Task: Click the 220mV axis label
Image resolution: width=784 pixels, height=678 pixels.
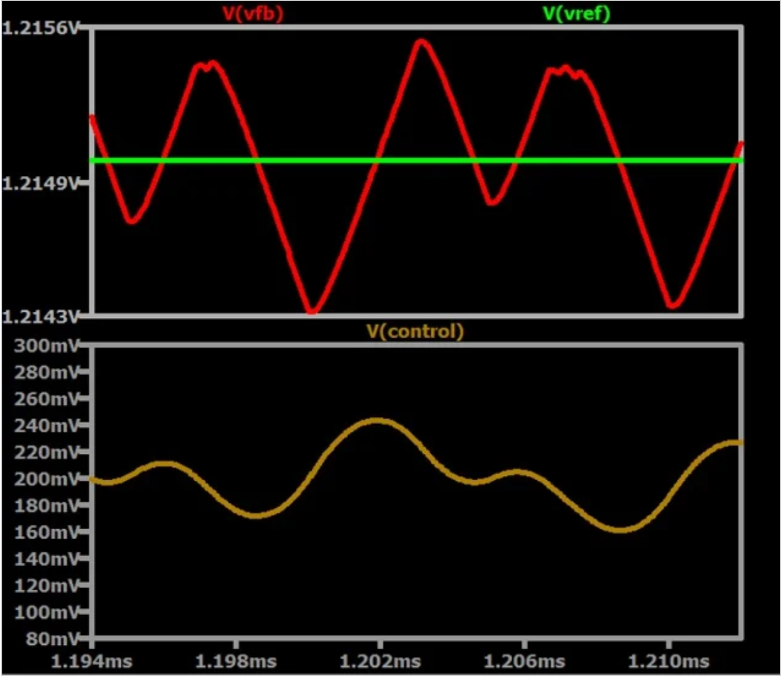Action: tap(48, 452)
